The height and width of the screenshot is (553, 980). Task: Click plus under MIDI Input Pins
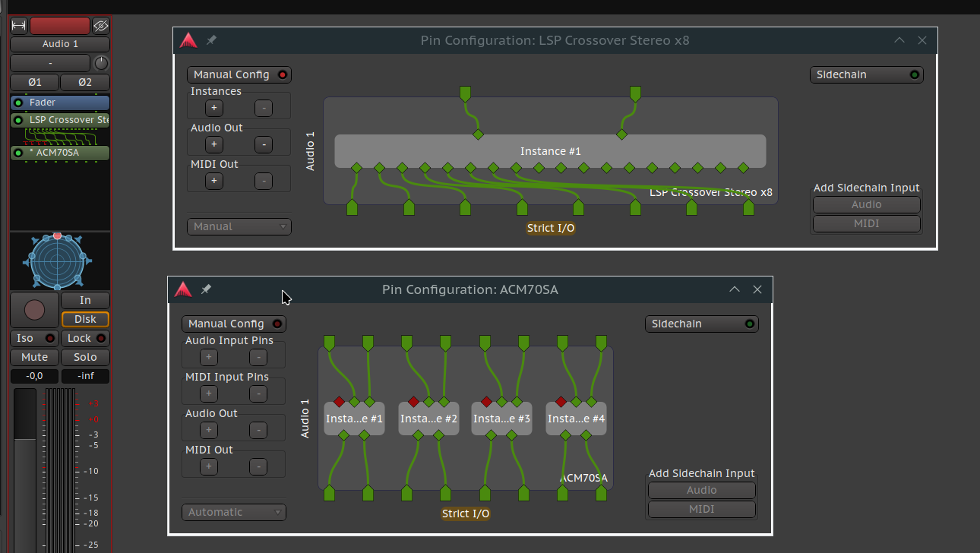click(x=209, y=393)
